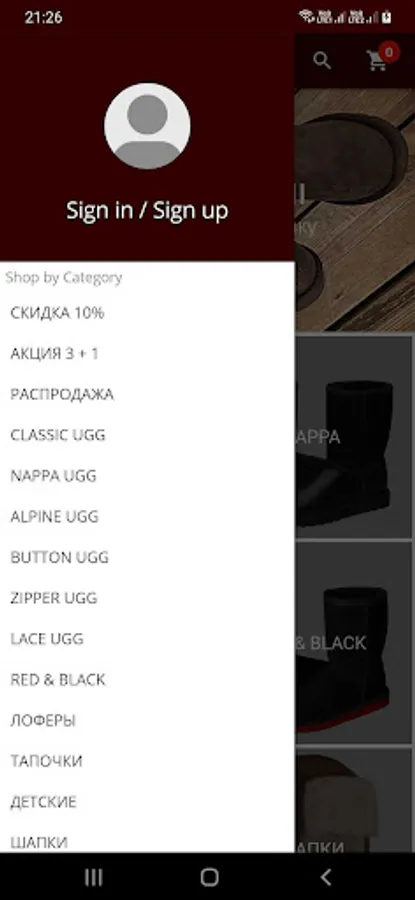Open the ТАПОЧКИ category

click(x=148, y=762)
